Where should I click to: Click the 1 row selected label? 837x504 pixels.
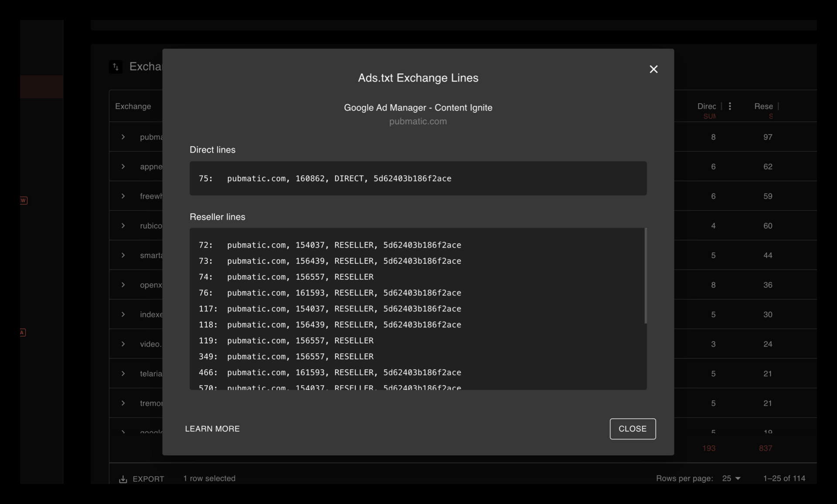[x=209, y=478]
